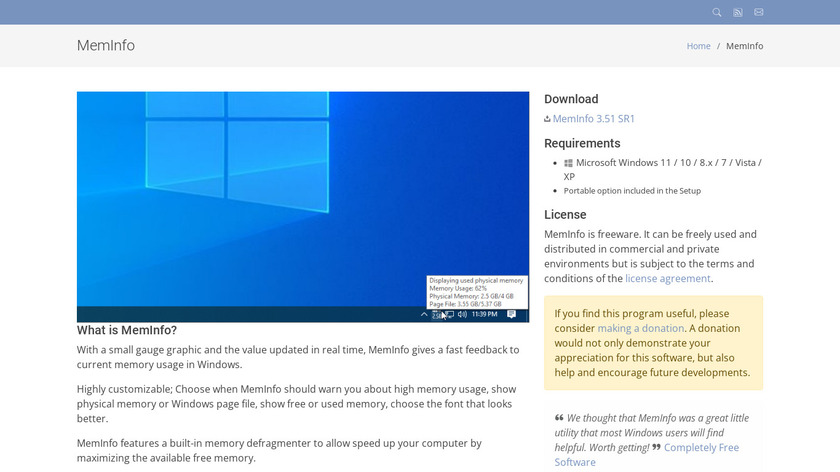The image size is (840, 472).
Task: Click the network icon in screenshot taskbar
Action: [449, 314]
